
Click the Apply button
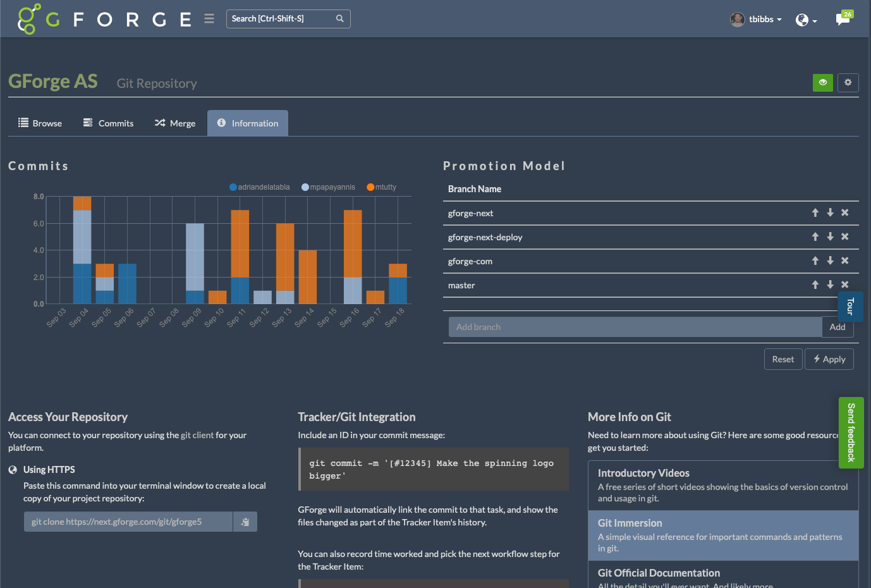[829, 359]
